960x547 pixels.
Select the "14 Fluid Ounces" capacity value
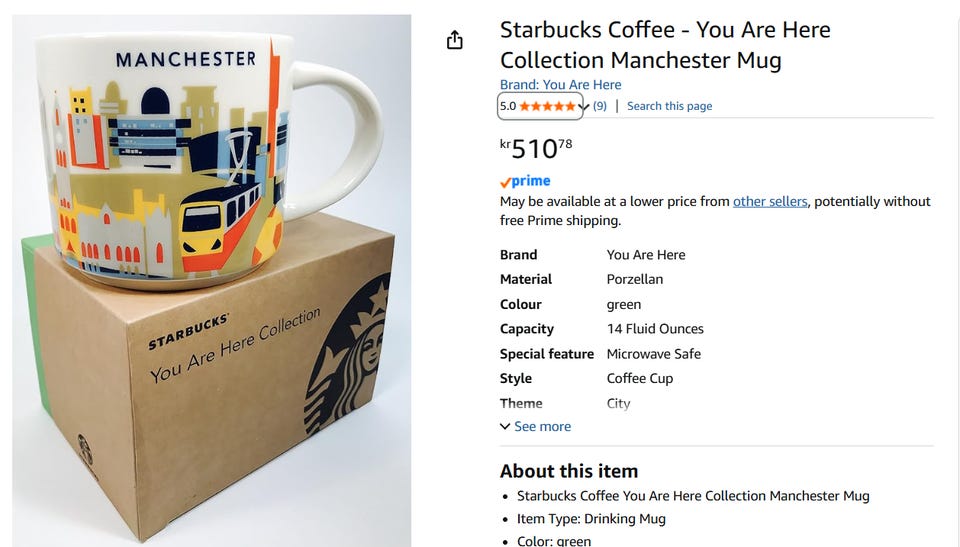click(x=655, y=329)
